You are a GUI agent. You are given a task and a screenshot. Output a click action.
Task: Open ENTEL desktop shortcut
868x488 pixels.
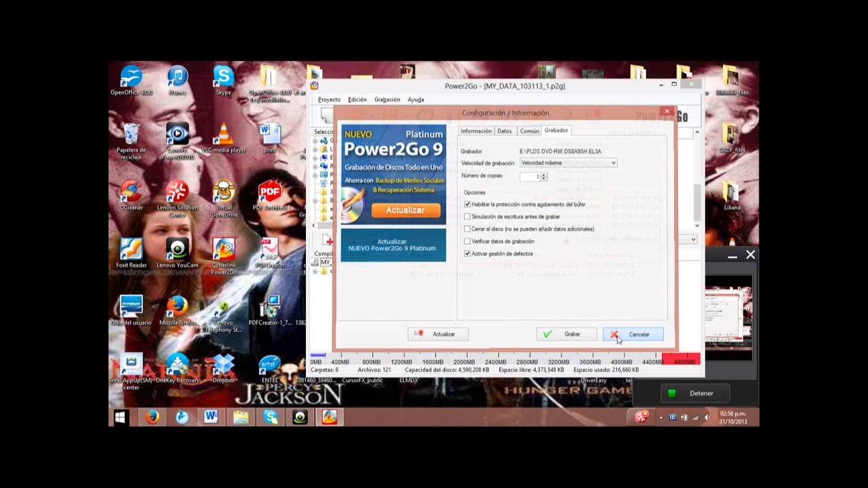click(270, 368)
